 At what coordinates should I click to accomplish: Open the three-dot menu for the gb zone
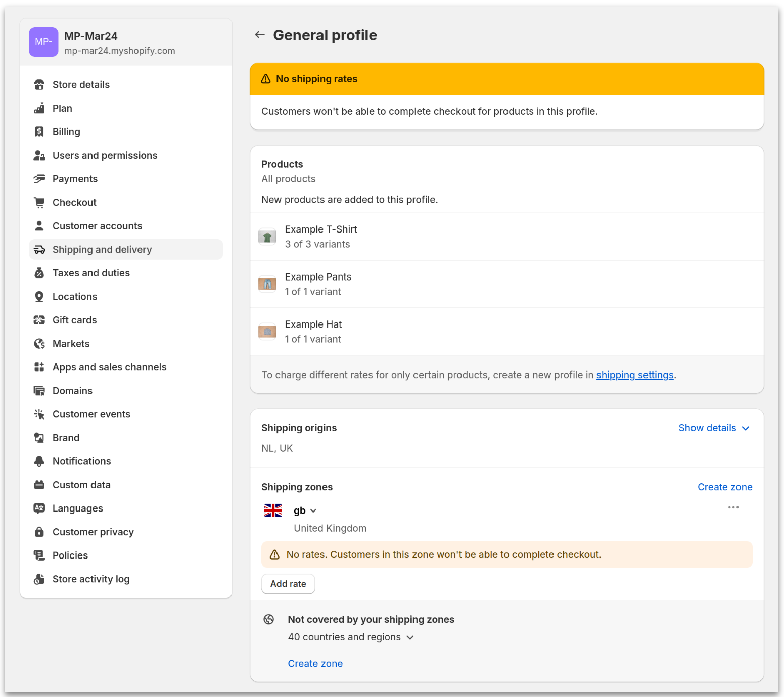tap(733, 507)
